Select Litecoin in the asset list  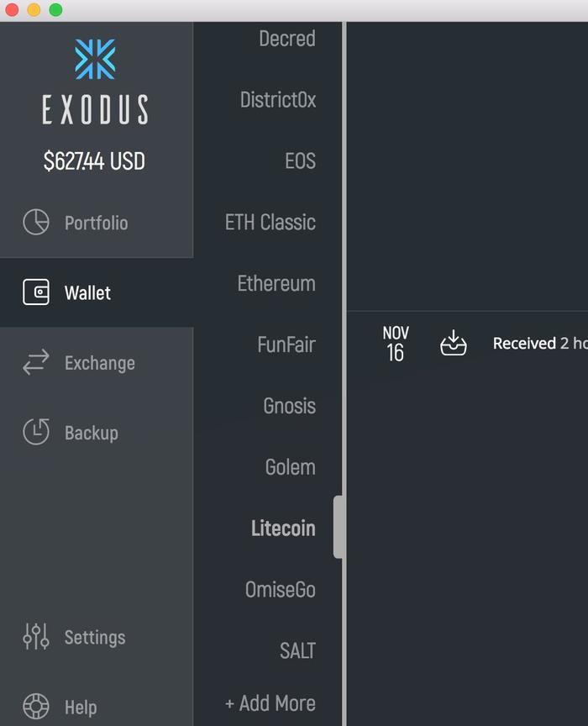pyautogui.click(x=283, y=529)
